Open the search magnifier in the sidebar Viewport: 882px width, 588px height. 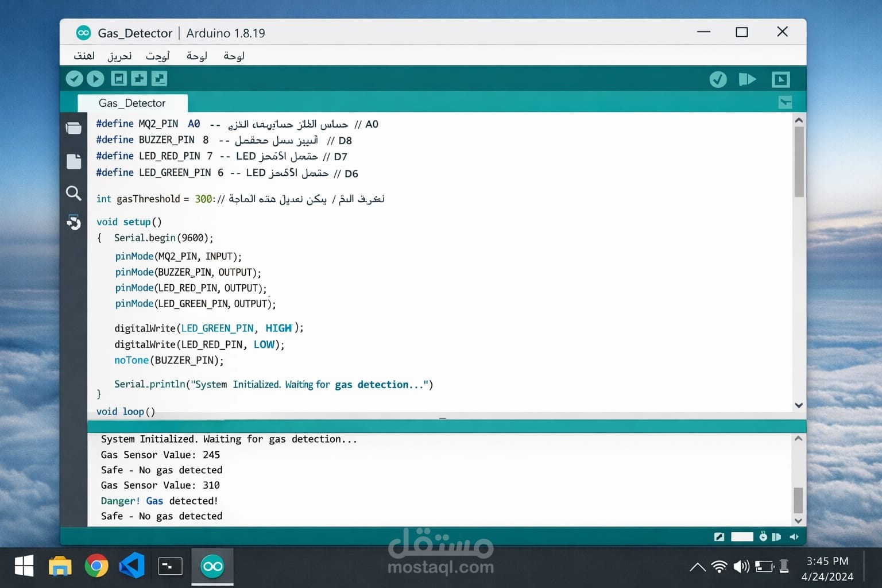tap(73, 193)
